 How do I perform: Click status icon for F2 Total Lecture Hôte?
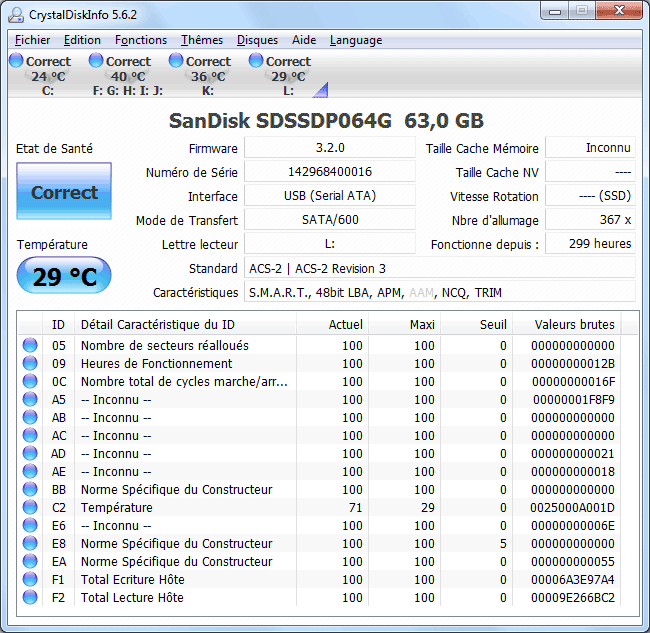pos(30,597)
